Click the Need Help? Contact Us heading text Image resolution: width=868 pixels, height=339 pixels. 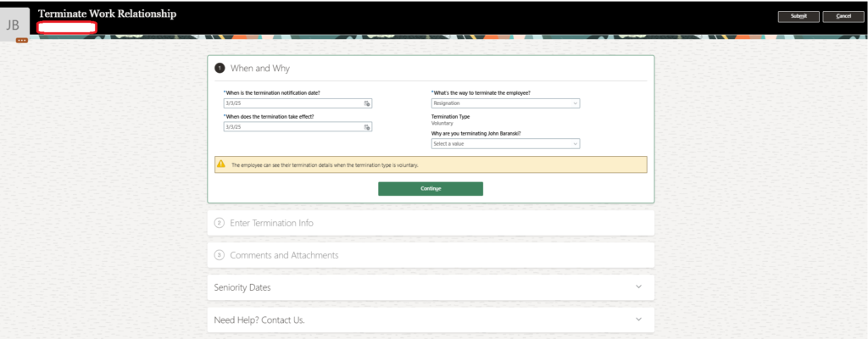(x=259, y=320)
